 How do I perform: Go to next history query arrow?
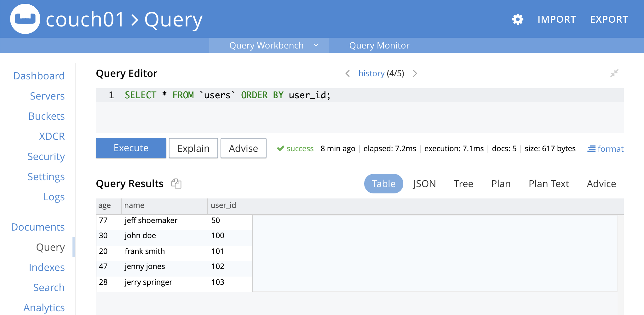[x=415, y=73]
